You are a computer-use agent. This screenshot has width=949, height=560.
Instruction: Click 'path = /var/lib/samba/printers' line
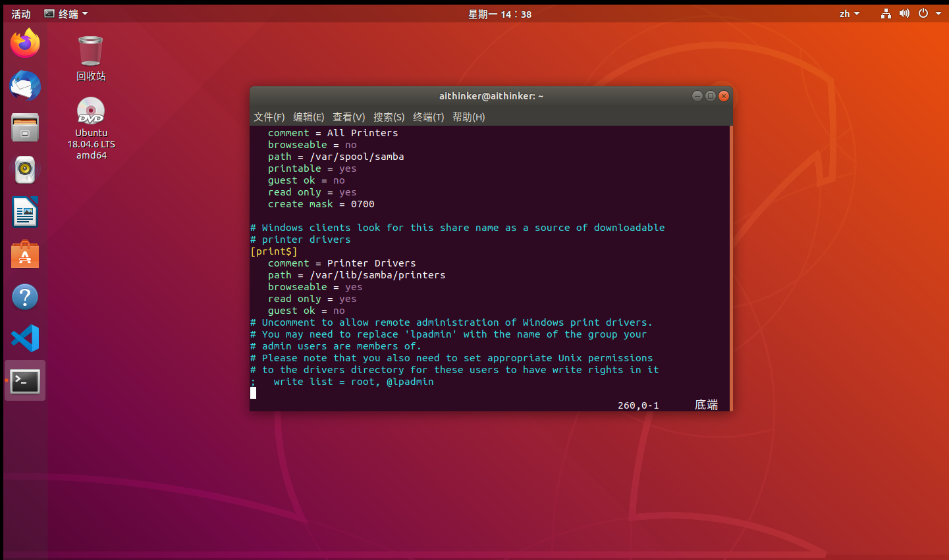point(357,275)
